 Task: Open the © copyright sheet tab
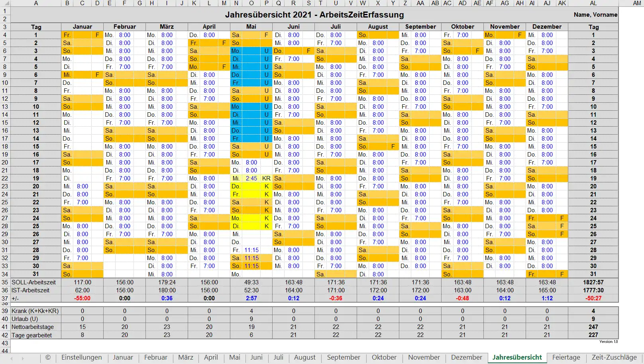[48, 357]
